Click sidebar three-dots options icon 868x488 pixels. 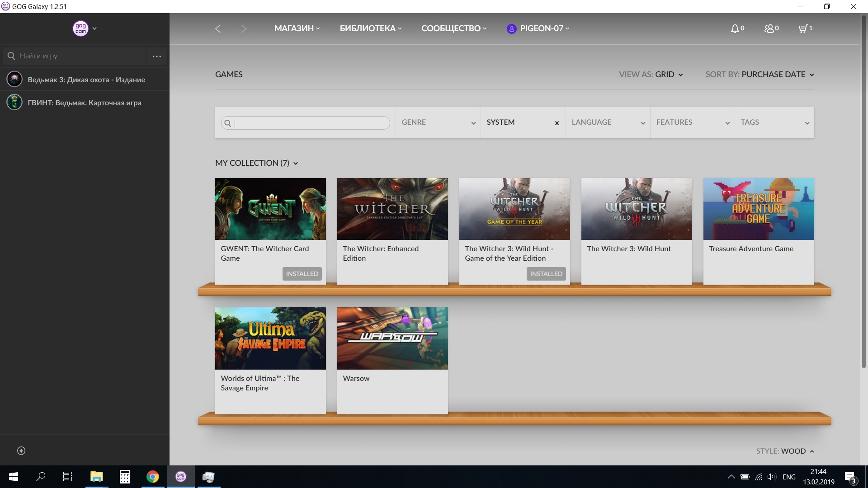pyautogui.click(x=157, y=56)
